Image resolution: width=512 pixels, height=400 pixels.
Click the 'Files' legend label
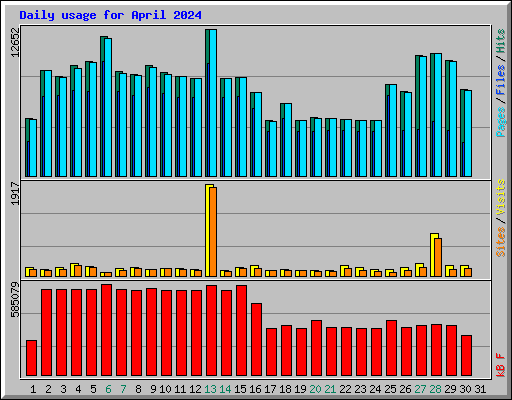[x=501, y=80]
